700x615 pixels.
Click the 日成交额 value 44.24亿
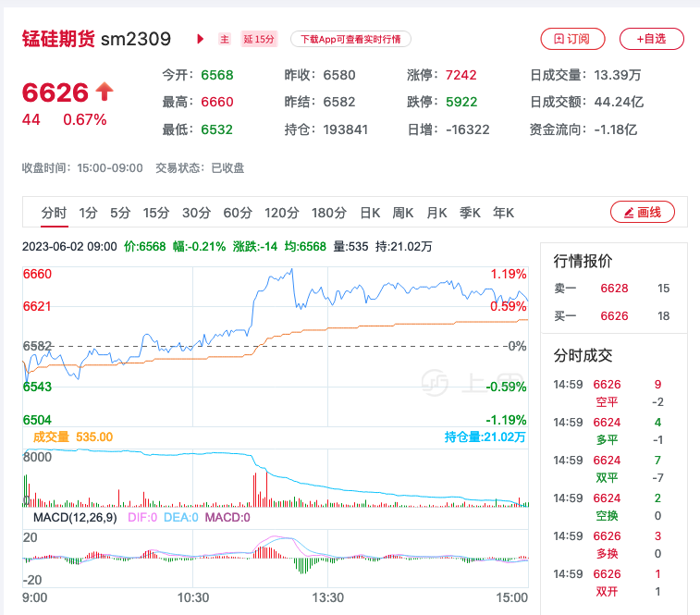(619, 103)
